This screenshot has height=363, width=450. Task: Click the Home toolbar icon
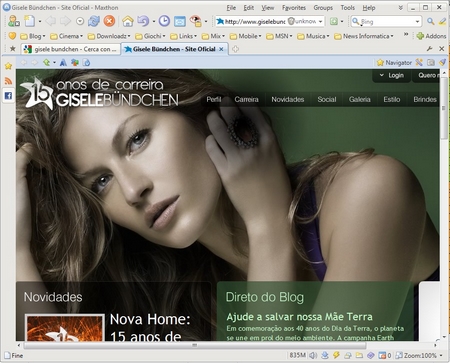coord(127,21)
